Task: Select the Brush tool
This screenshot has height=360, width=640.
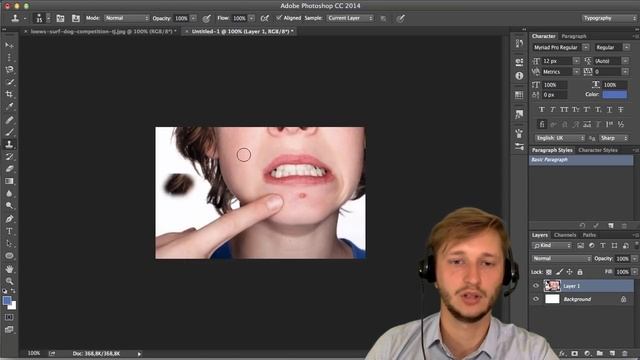Action: click(9, 132)
